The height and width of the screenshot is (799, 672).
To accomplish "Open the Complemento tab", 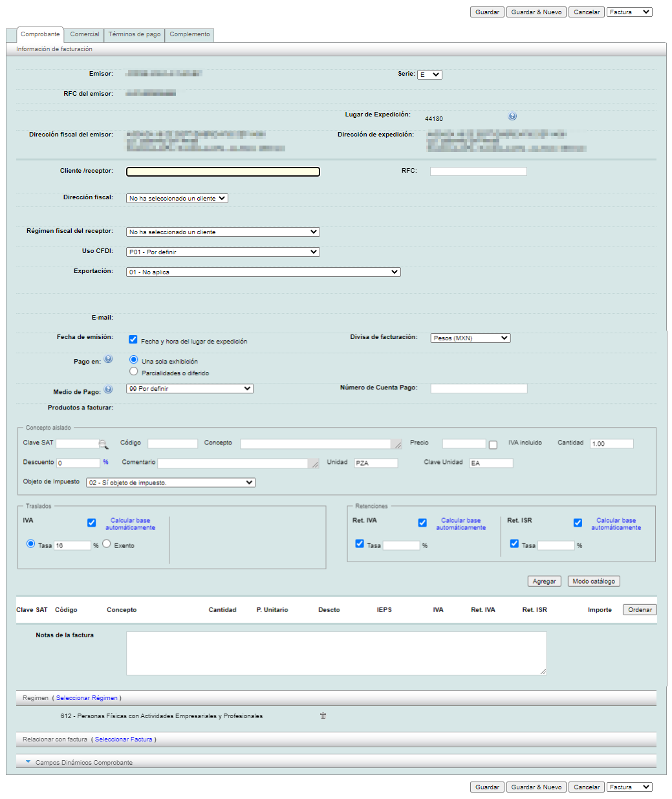I will coord(190,34).
